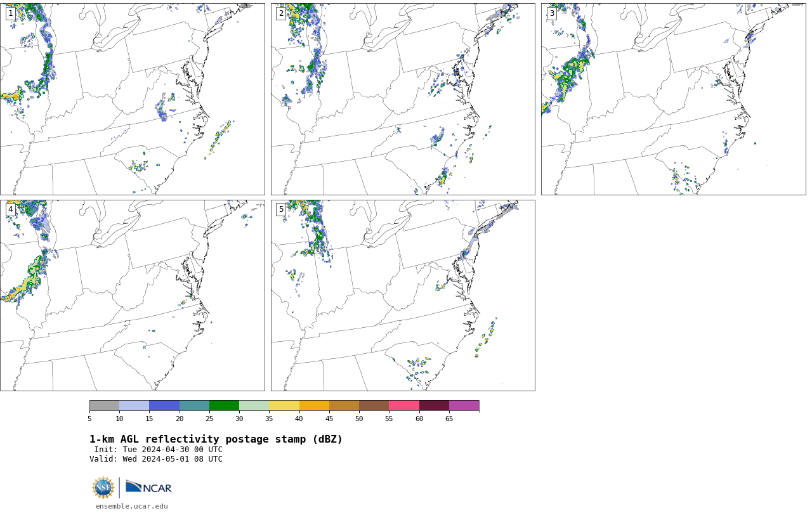This screenshot has width=812, height=513.
Task: Click the yellow 35-40 dBZ swatch
Action: 284,406
